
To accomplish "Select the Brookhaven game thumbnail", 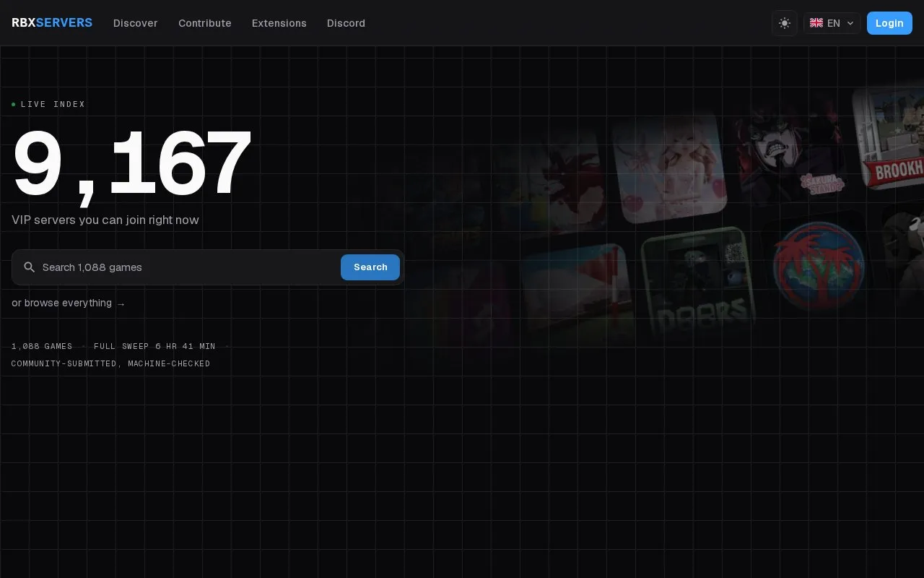I will pyautogui.click(x=890, y=137).
